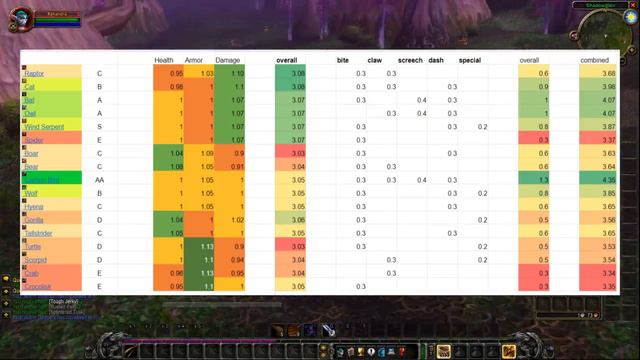Open the spellbook micro menu icon
This screenshot has height=360, width=640.
point(351,351)
